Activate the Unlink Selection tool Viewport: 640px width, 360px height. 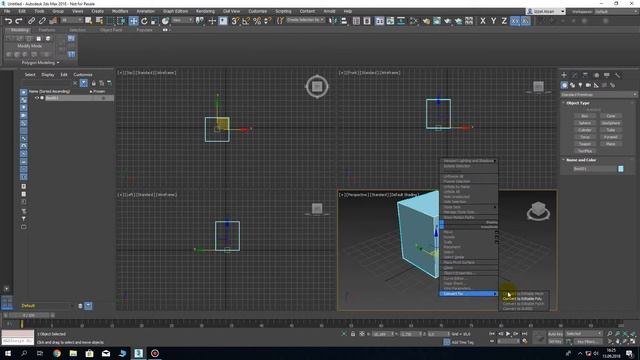[x=42, y=21]
